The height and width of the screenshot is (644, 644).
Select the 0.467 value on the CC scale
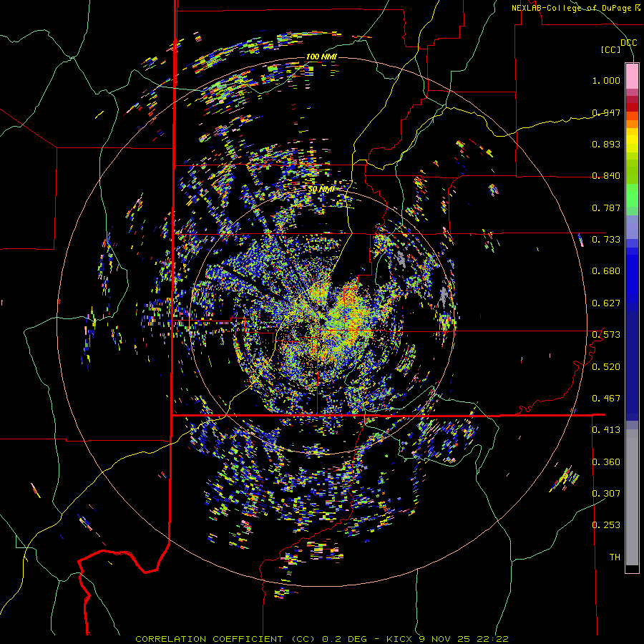coord(606,399)
